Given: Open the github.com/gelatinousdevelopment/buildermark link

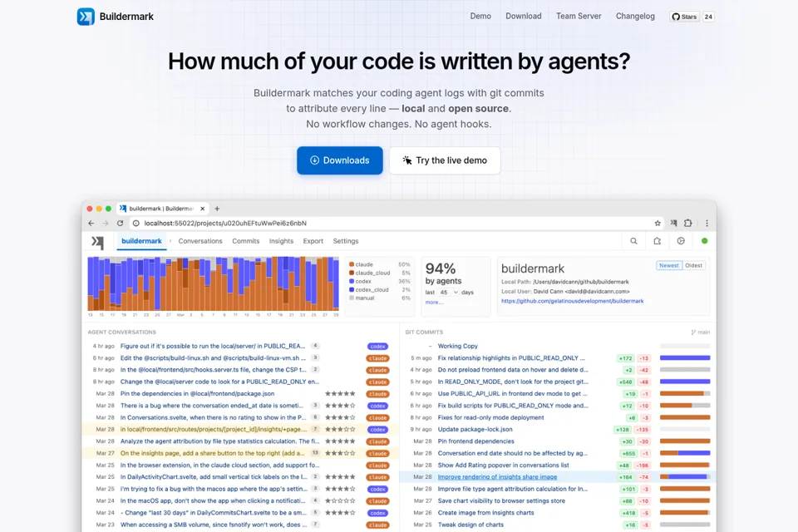Looking at the screenshot, I should (x=572, y=302).
